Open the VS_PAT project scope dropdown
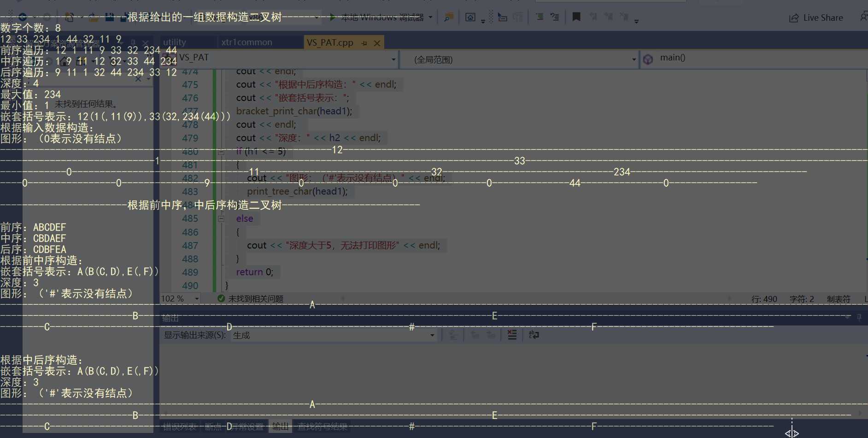868x438 pixels. pyautogui.click(x=394, y=59)
